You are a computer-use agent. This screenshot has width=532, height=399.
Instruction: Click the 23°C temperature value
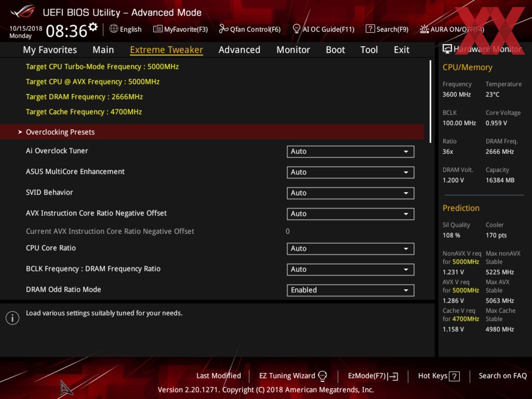492,94
